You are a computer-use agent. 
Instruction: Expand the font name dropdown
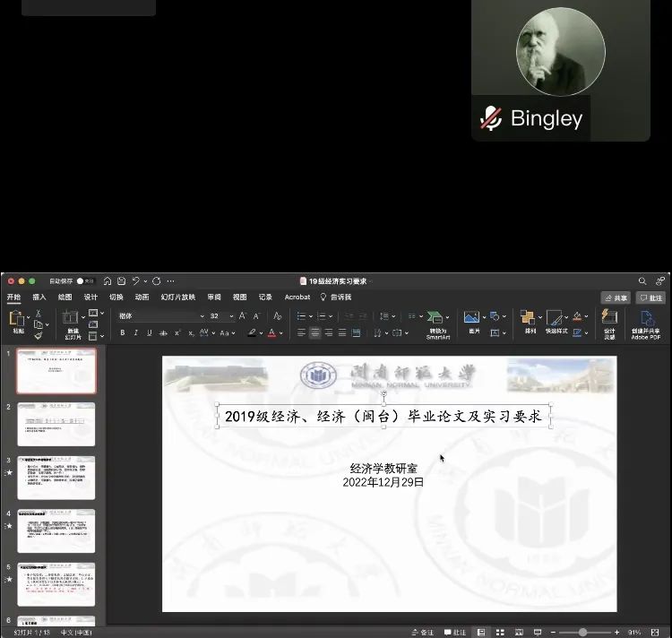[x=202, y=316]
